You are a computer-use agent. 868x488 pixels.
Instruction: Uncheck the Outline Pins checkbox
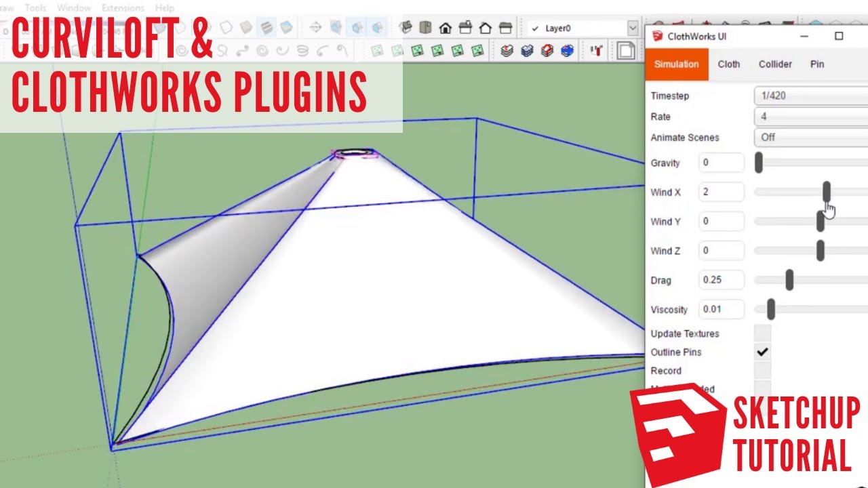click(762, 352)
